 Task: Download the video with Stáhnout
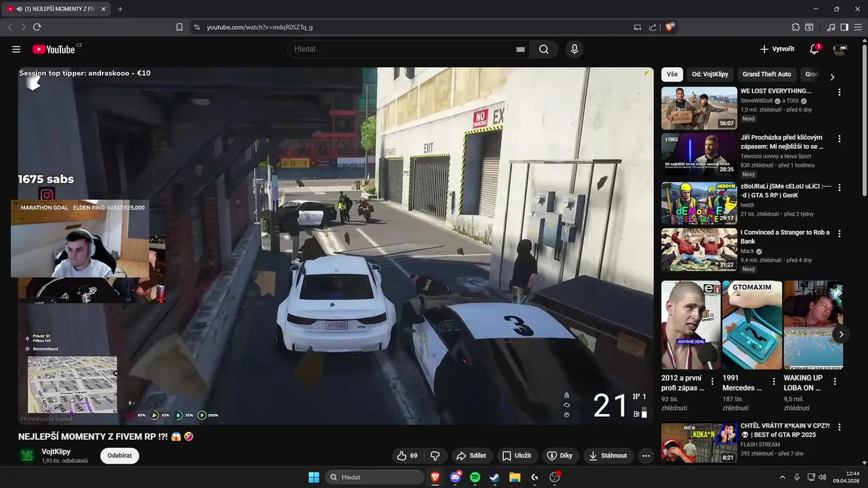(x=608, y=455)
